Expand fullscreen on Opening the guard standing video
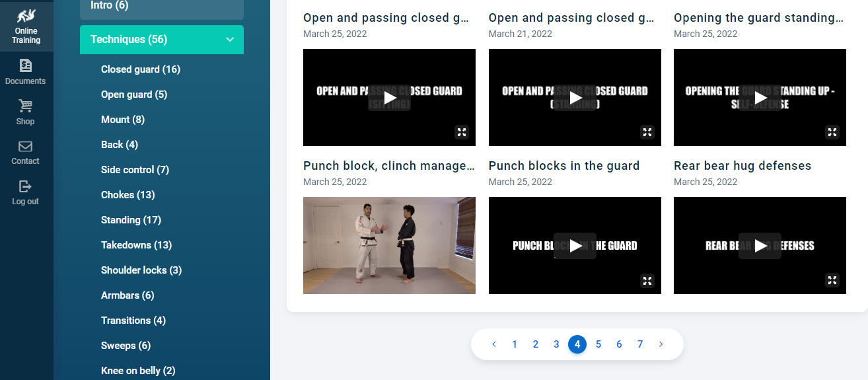868x380 pixels. pos(832,132)
